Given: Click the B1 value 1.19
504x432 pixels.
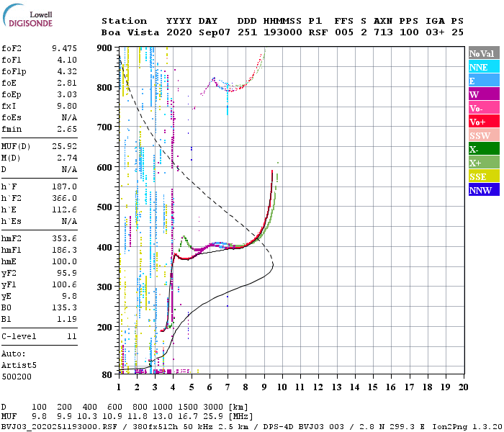Looking at the screenshot, I should click(67, 319).
